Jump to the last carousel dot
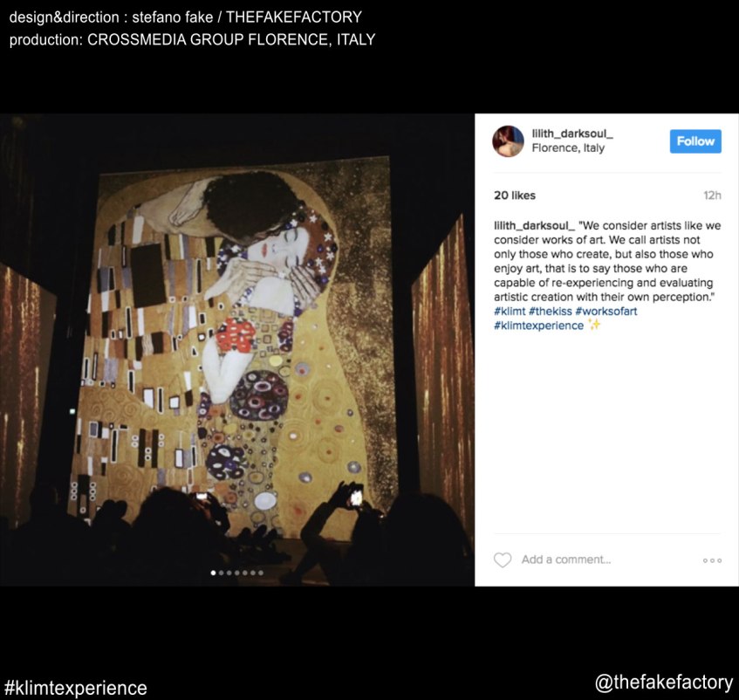The width and height of the screenshot is (739, 700). [x=261, y=573]
